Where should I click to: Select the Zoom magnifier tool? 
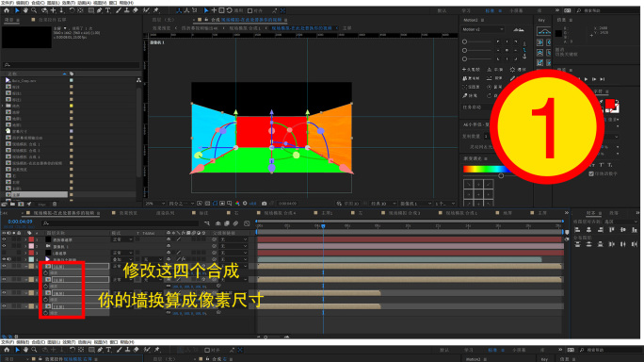(34, 10)
